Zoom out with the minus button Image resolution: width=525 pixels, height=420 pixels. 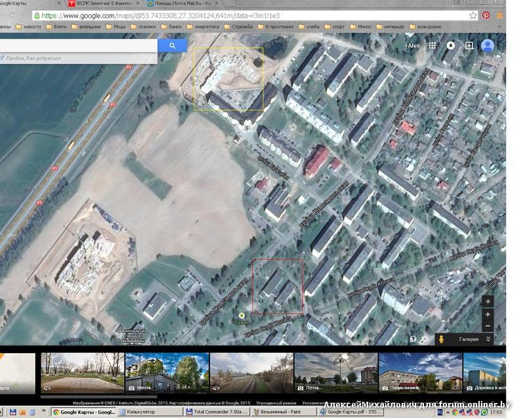pyautogui.click(x=488, y=326)
